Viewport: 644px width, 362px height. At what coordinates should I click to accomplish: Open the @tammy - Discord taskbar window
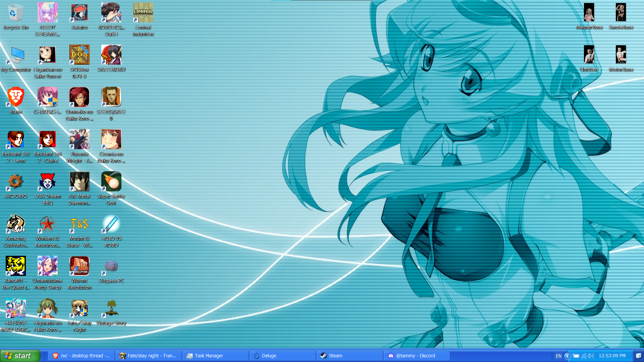(x=417, y=356)
